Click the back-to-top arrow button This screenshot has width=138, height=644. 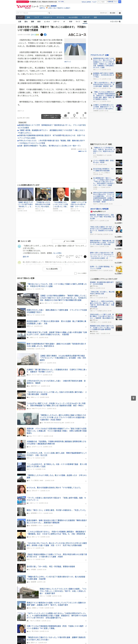point(133,398)
